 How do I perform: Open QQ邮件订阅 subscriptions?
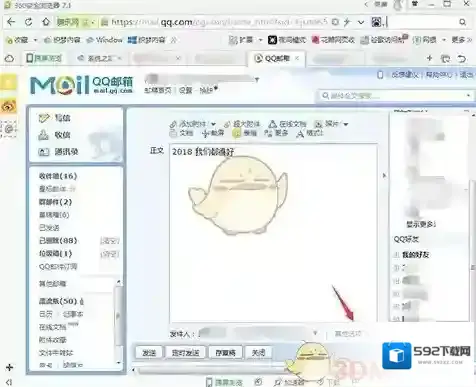(58, 267)
